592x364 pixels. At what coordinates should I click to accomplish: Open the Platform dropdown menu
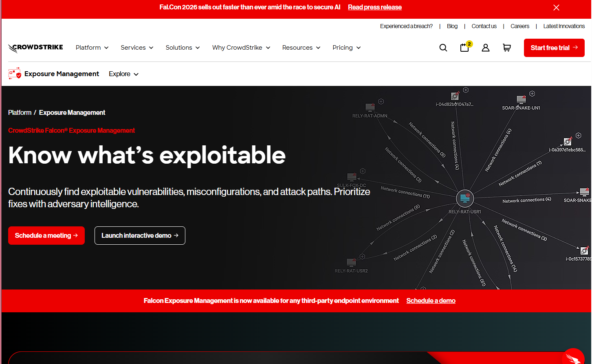(x=92, y=48)
